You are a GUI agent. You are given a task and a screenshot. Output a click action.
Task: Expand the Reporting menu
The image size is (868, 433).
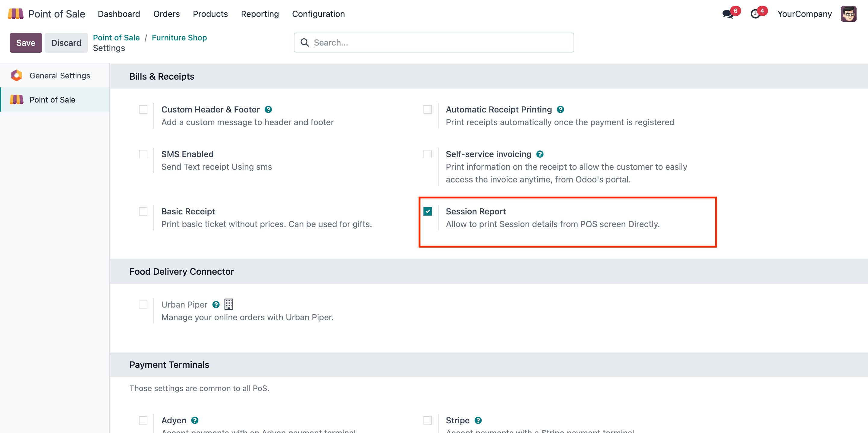pyautogui.click(x=259, y=14)
